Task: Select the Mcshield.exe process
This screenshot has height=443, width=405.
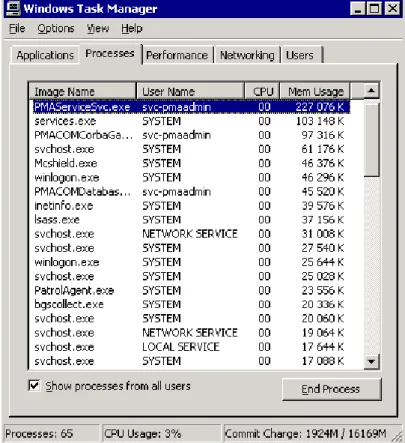Action: 189,163
